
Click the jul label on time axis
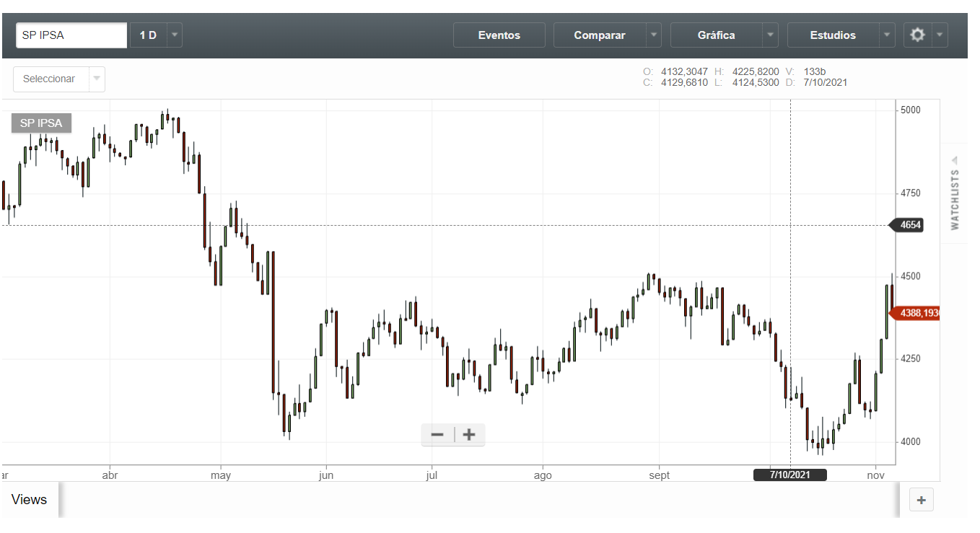click(432, 475)
